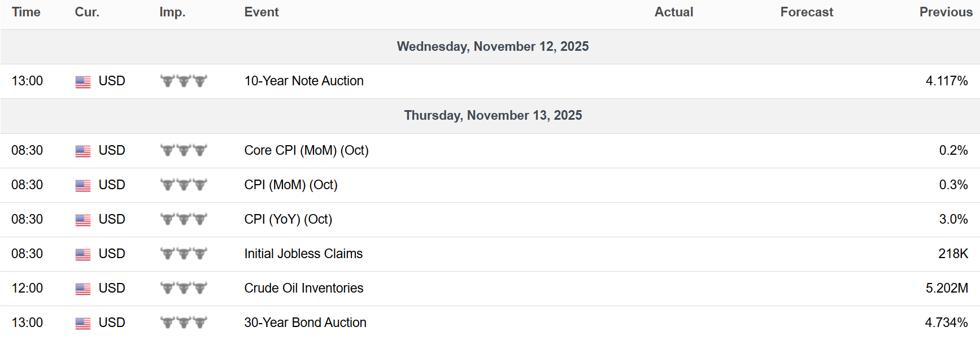Click the bull importance icons for Crude Oil Inventories

(x=184, y=288)
